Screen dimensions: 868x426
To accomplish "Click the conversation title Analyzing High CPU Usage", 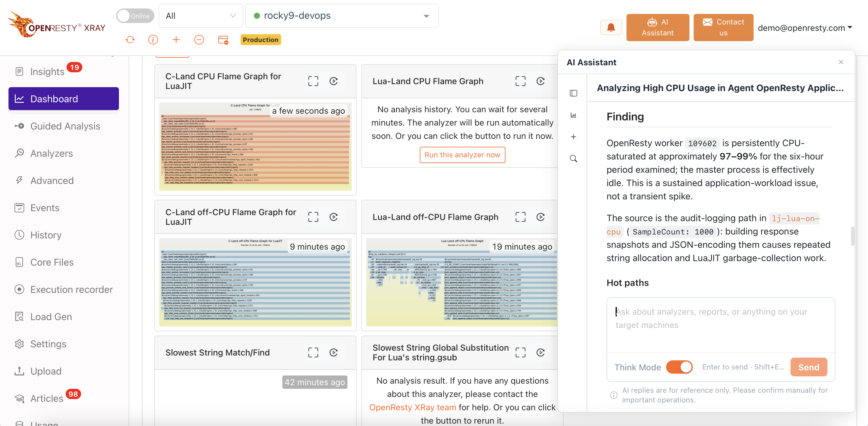I will point(720,88).
